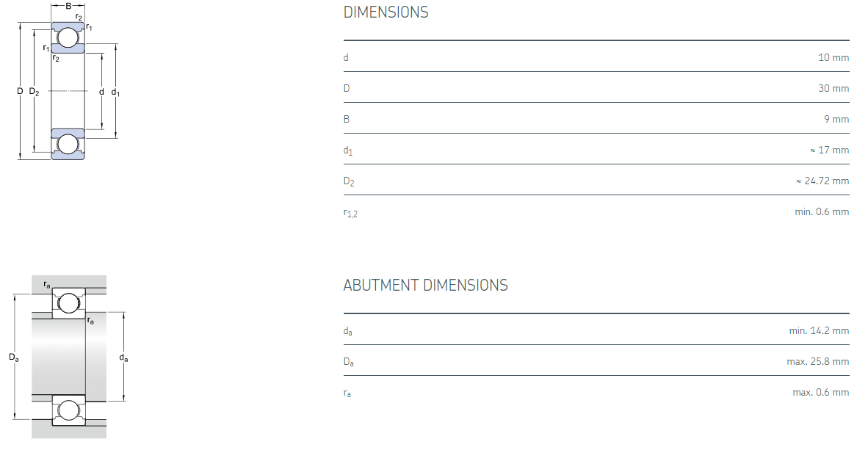Select the max. 0.6 mm value
The height and width of the screenshot is (450, 868).
[820, 392]
